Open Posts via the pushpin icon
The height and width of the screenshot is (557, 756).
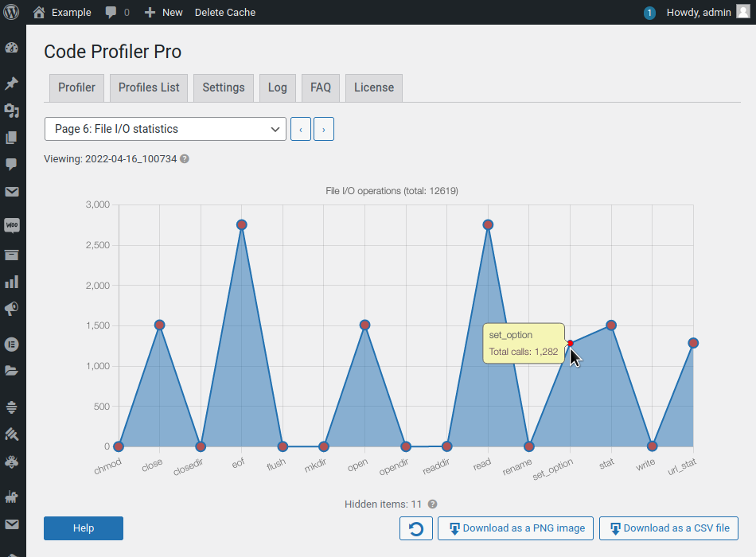point(12,84)
